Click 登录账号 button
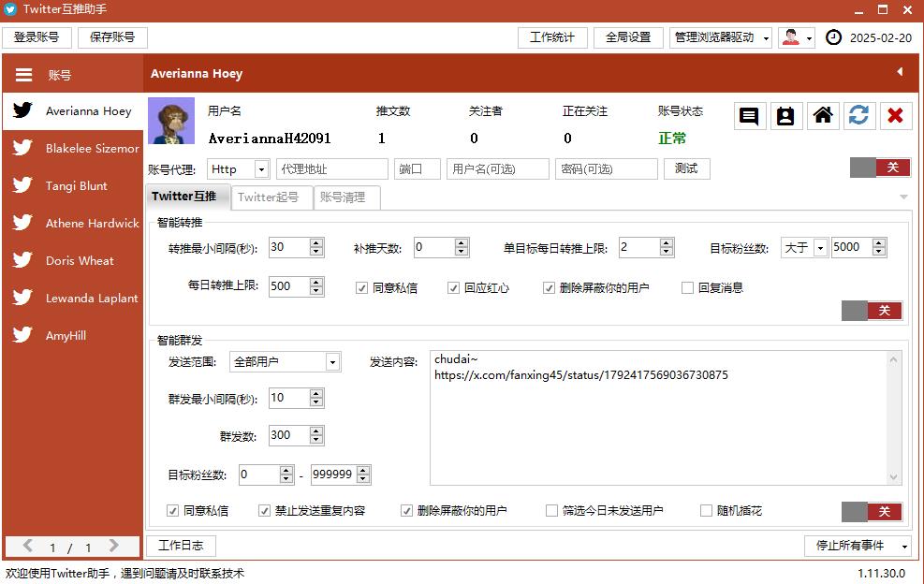Image resolution: width=924 pixels, height=584 pixels. (37, 37)
